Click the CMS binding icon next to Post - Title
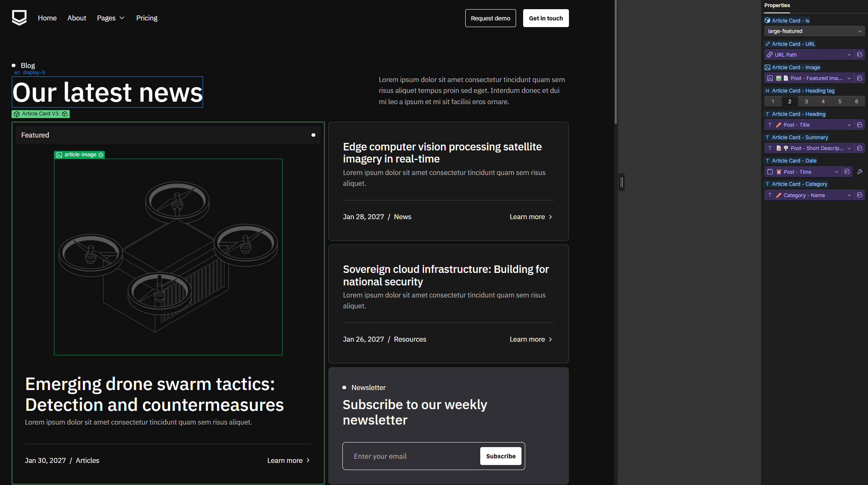 pyautogui.click(x=860, y=125)
